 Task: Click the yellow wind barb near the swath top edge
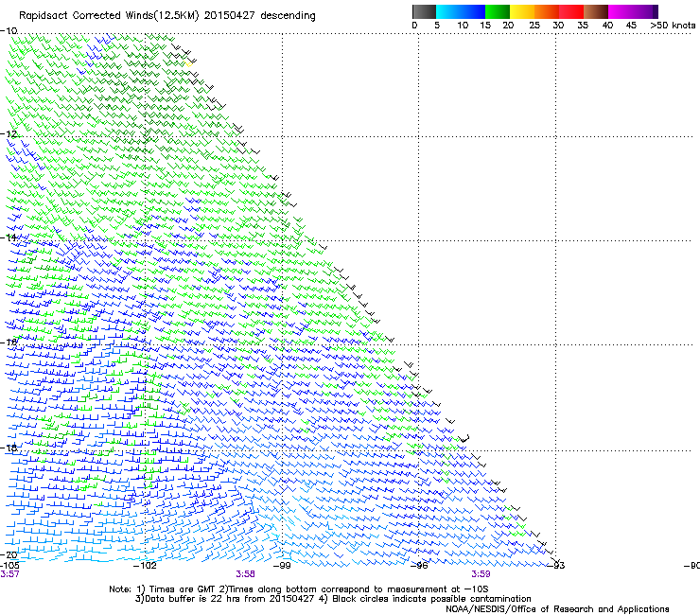pyautogui.click(x=189, y=64)
